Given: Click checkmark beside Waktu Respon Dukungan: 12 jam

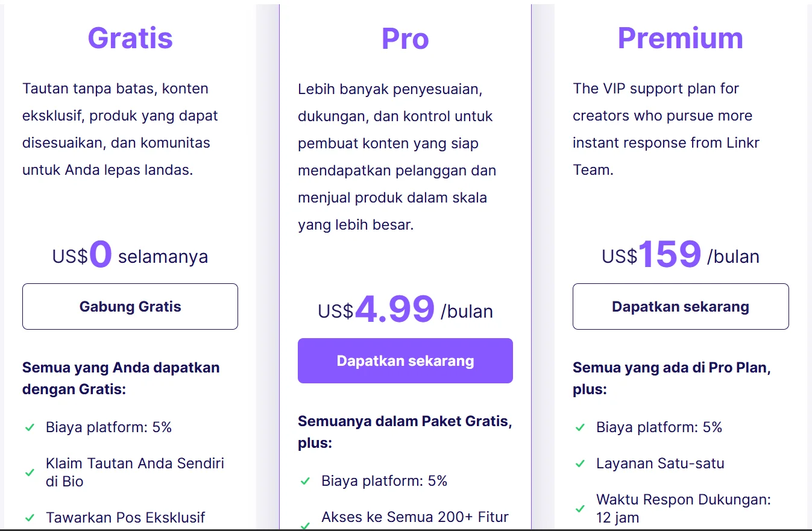Looking at the screenshot, I should 580,509.
